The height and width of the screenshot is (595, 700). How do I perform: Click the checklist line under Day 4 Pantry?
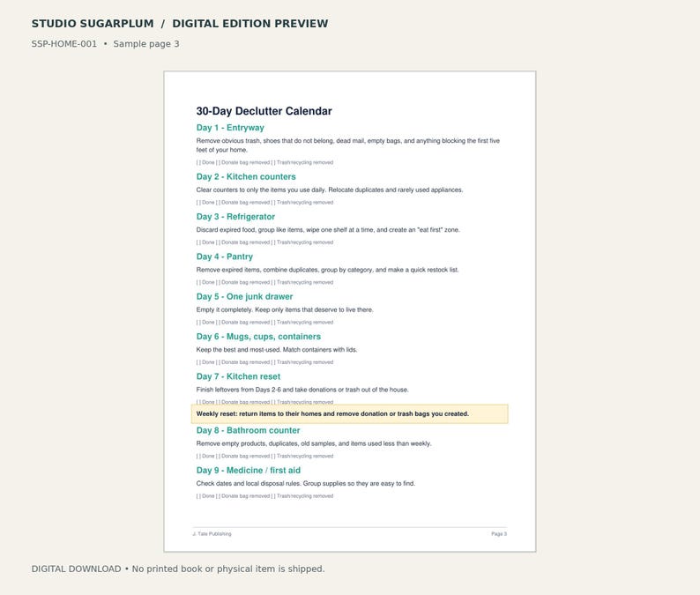[x=264, y=283]
